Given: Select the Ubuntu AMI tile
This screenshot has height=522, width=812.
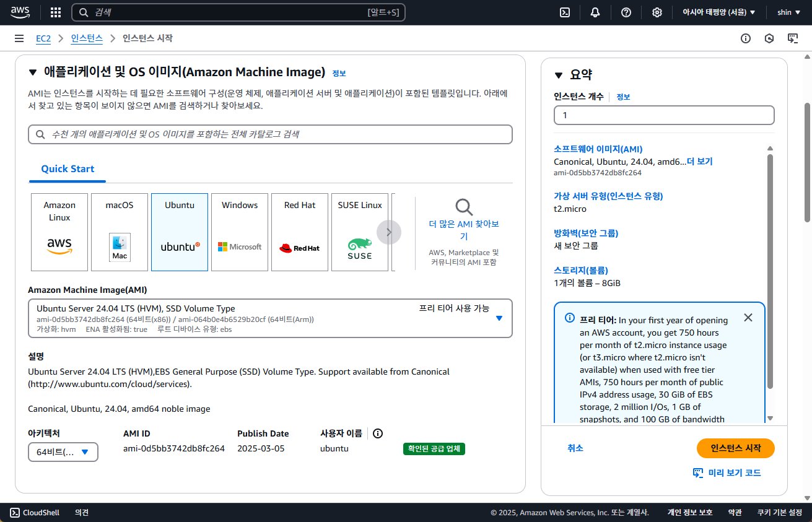Looking at the screenshot, I should [180, 232].
